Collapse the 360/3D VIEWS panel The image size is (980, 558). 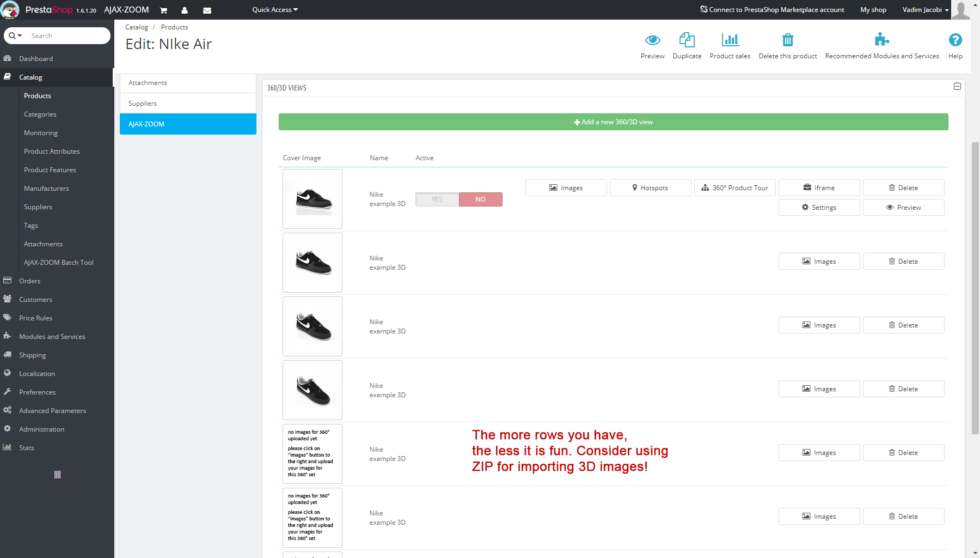pos(957,87)
